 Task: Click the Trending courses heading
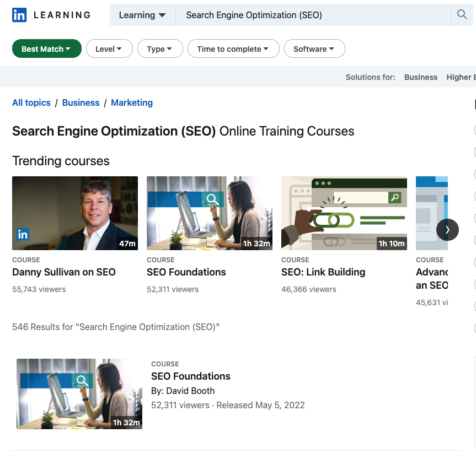(x=61, y=161)
